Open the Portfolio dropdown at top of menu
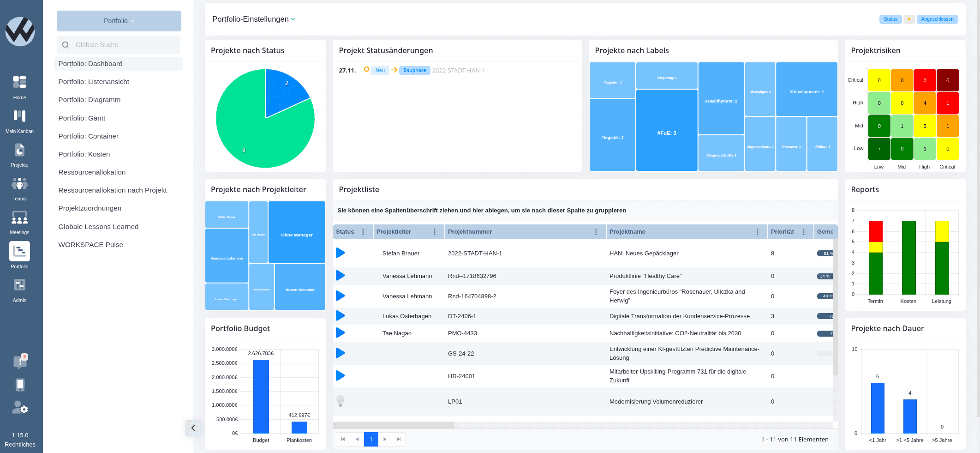980x453 pixels. [119, 21]
